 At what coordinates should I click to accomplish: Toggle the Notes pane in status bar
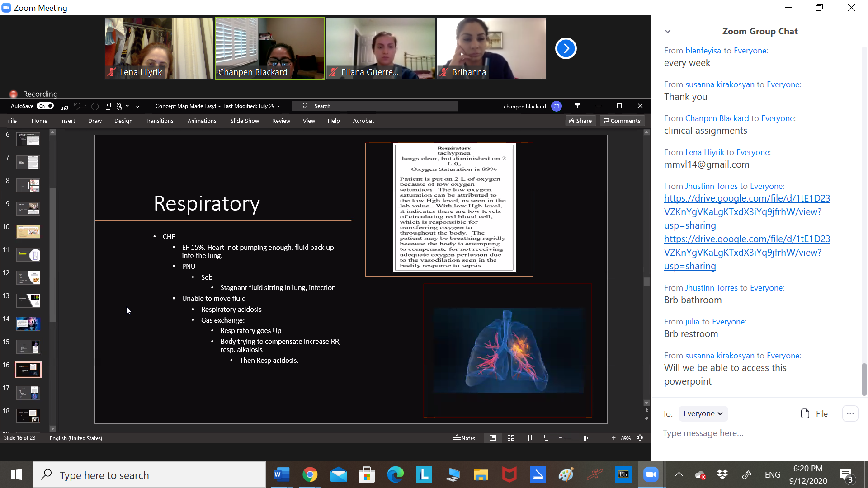click(x=464, y=438)
